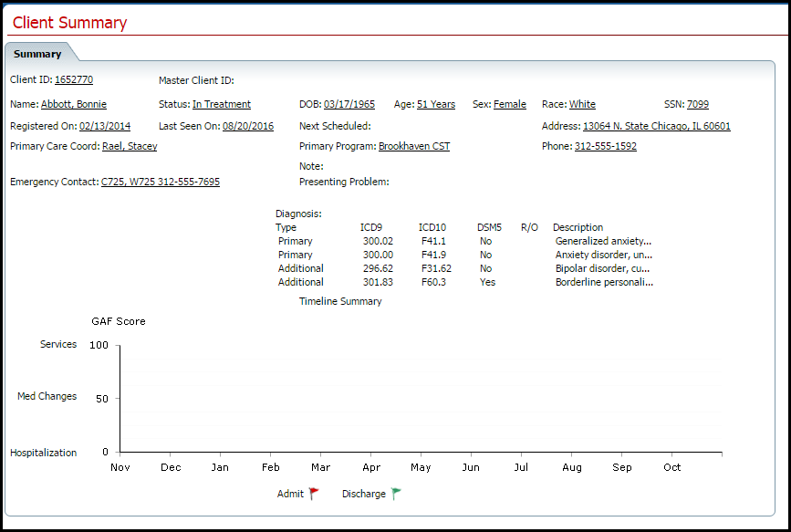Open client link 1652770
This screenshot has height=532, width=791.
(x=74, y=79)
